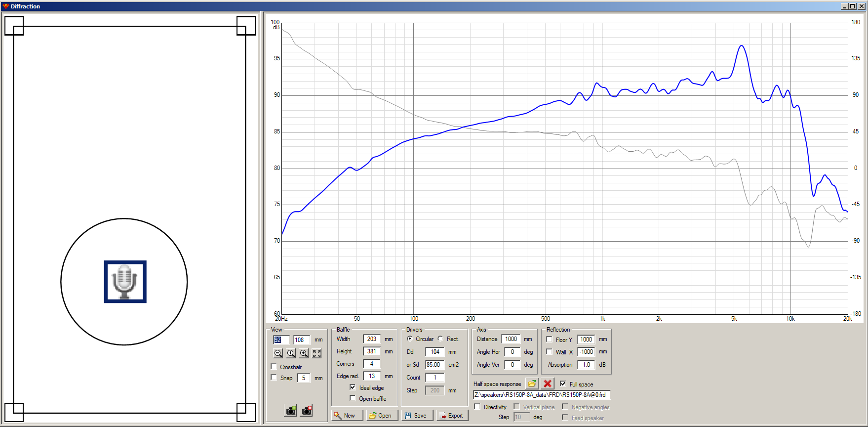Select the bottom-left baffle corner handle

point(14,412)
